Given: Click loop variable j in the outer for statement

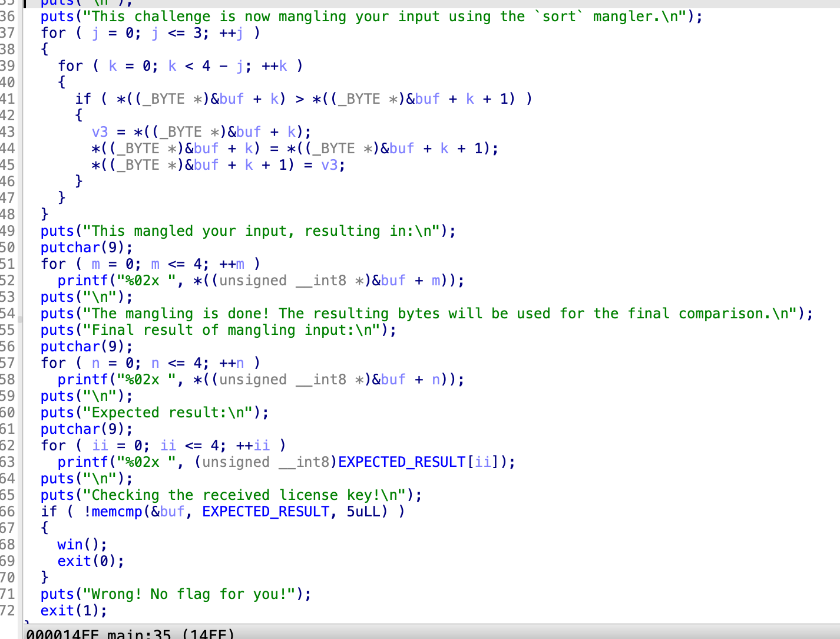Looking at the screenshot, I should pyautogui.click(x=95, y=33).
